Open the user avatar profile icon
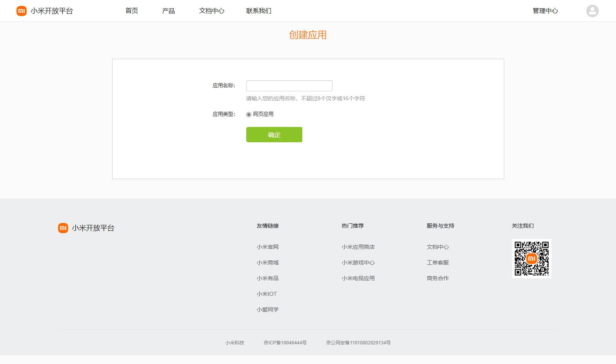This screenshot has height=364, width=616. click(x=592, y=11)
